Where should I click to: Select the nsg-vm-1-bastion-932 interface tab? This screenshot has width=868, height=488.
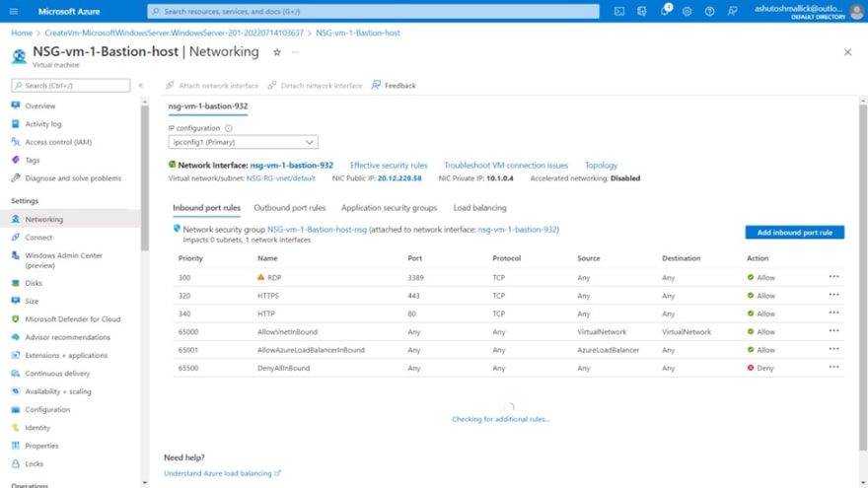pos(207,106)
